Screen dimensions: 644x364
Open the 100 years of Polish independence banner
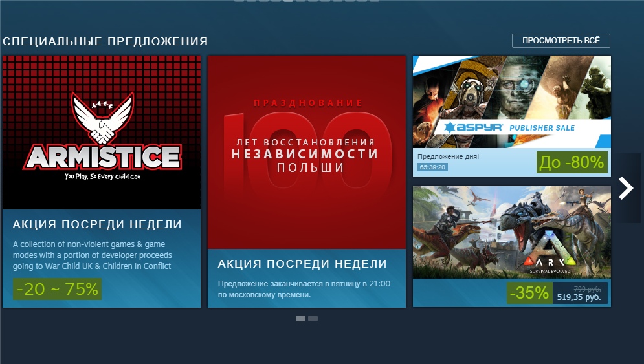[307, 152]
